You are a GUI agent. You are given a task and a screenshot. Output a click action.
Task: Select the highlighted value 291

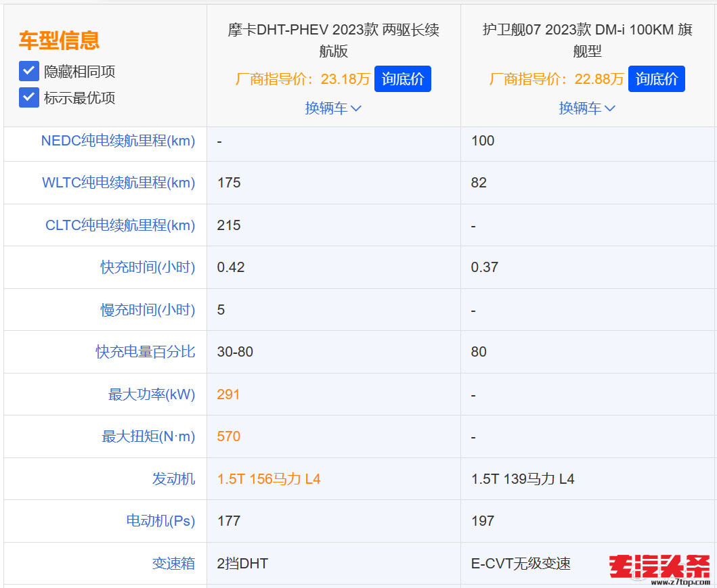coord(228,394)
